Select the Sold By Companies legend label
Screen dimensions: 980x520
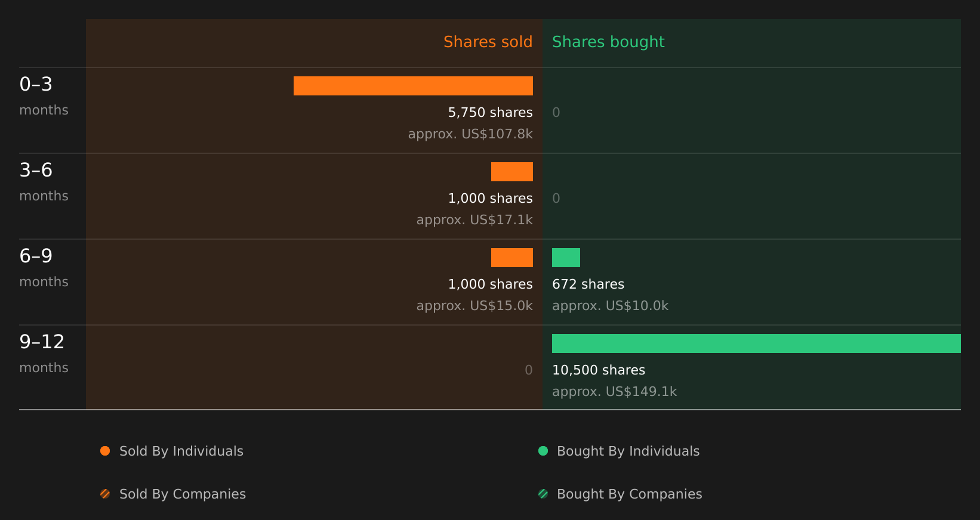[x=183, y=494]
